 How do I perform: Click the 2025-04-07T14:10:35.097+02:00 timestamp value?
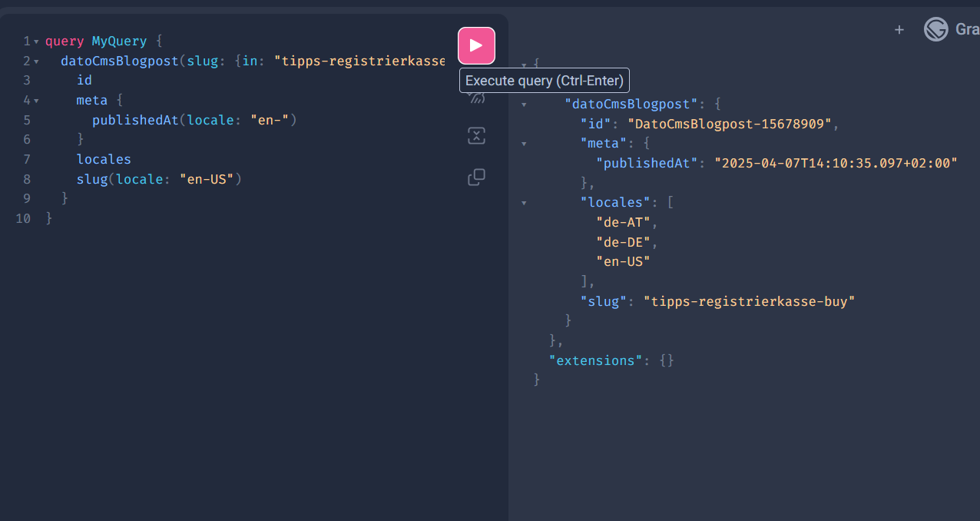point(836,163)
